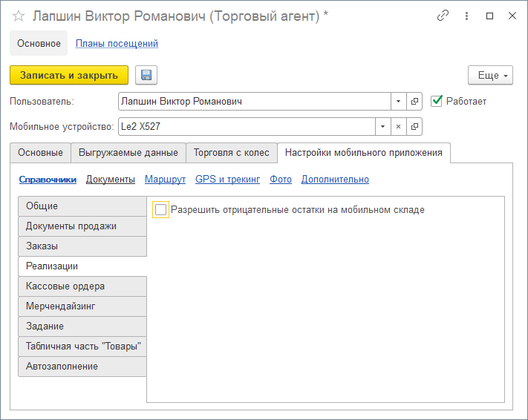Click the Пользователь input field

tap(254, 102)
